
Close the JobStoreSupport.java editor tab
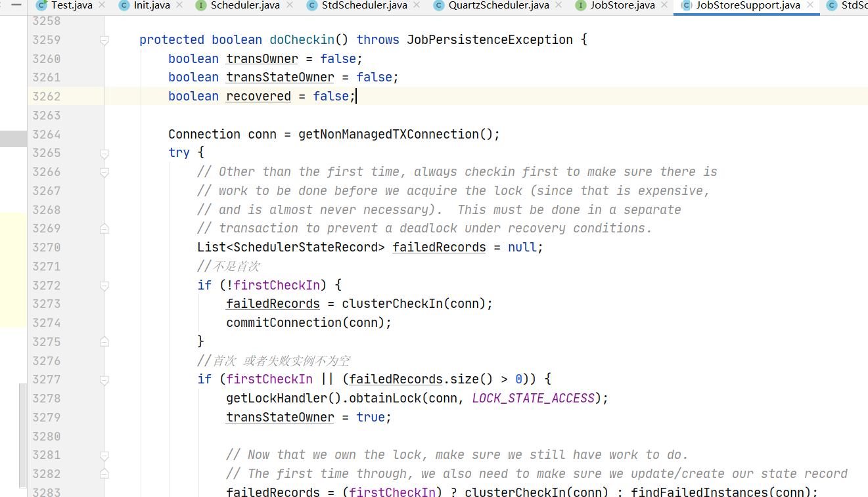[x=810, y=5]
